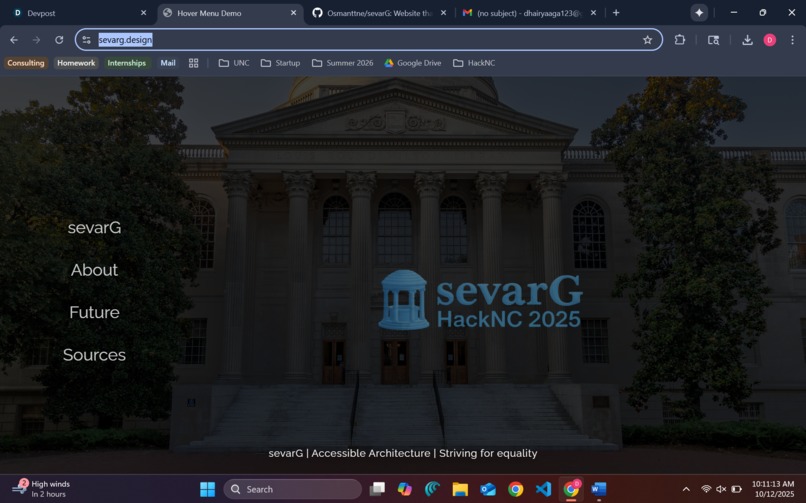Screen dimensions: 806x503
Task: Click the muted volume icon
Action: 721,489
